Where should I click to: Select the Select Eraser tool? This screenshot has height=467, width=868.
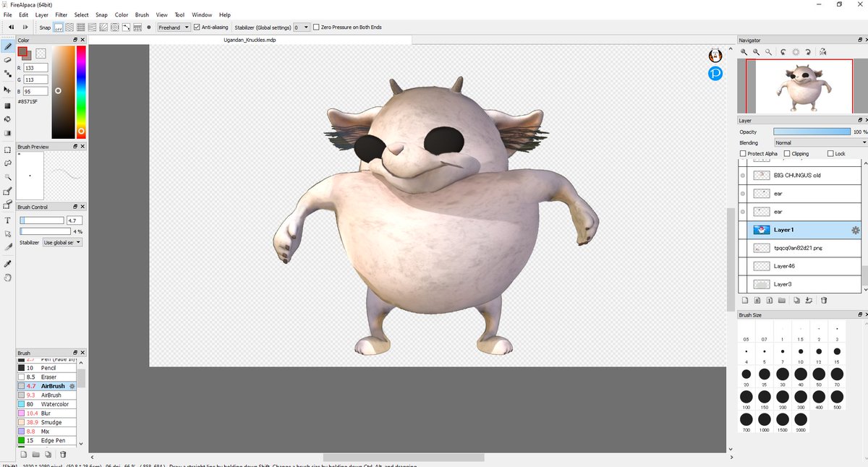pyautogui.click(x=7, y=205)
